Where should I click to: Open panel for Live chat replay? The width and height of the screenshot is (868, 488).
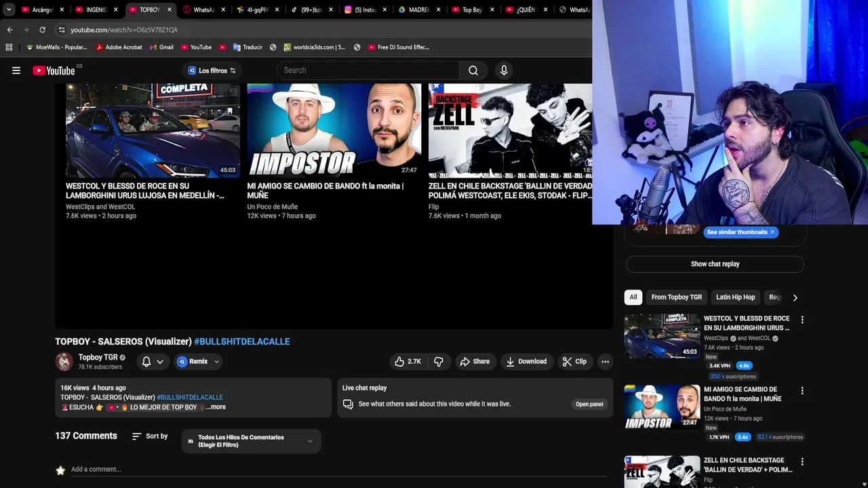pyautogui.click(x=589, y=404)
